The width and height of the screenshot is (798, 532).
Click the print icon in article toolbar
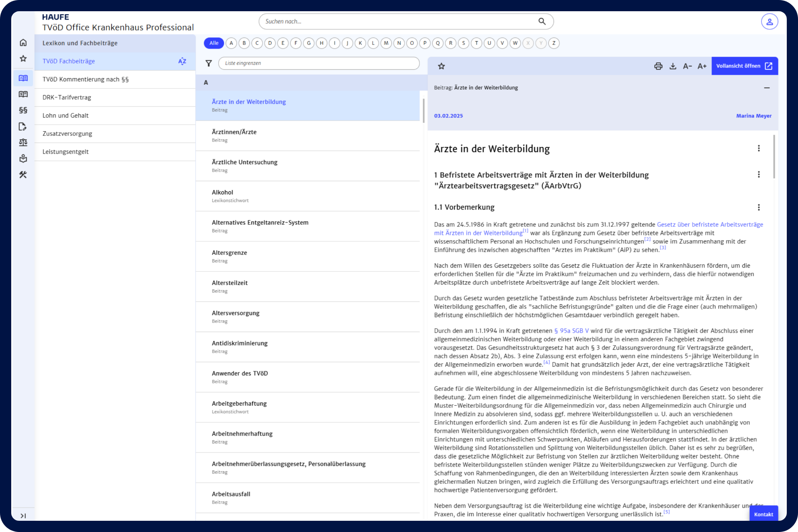pos(658,66)
